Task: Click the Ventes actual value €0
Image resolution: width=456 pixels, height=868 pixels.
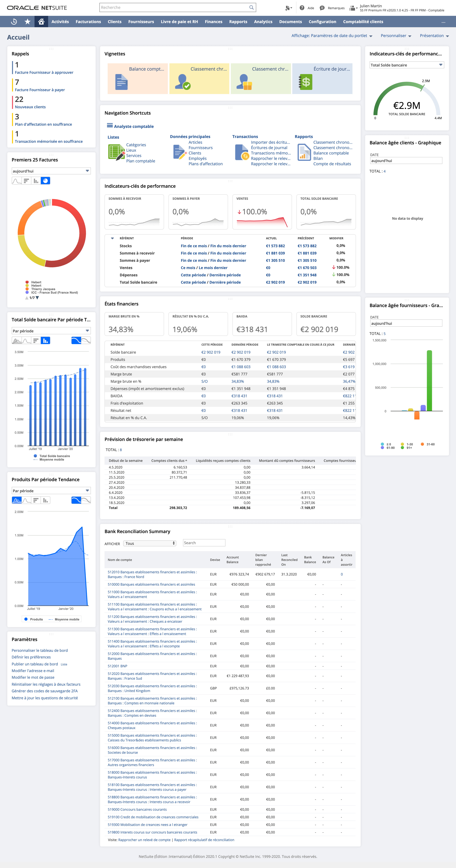Action: 268,268
